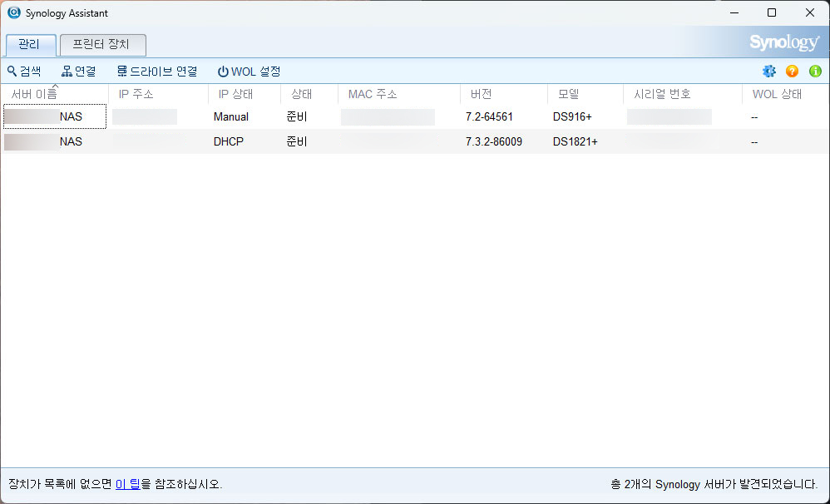Click the MAC 주소 column header
The width and height of the screenshot is (830, 504).
pyautogui.click(x=399, y=94)
